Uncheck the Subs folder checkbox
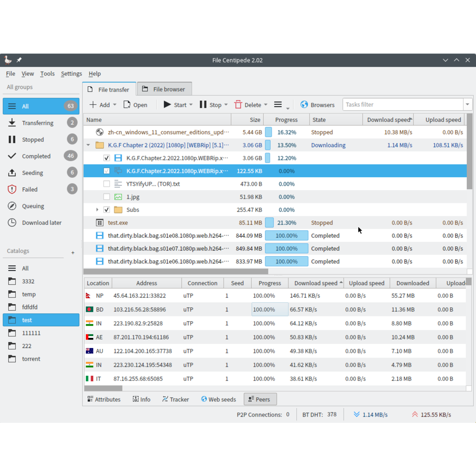The image size is (476, 476). point(107,210)
